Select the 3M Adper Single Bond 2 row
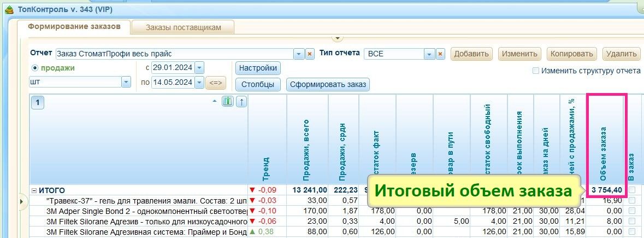The width and height of the screenshot is (644, 238). point(146,211)
